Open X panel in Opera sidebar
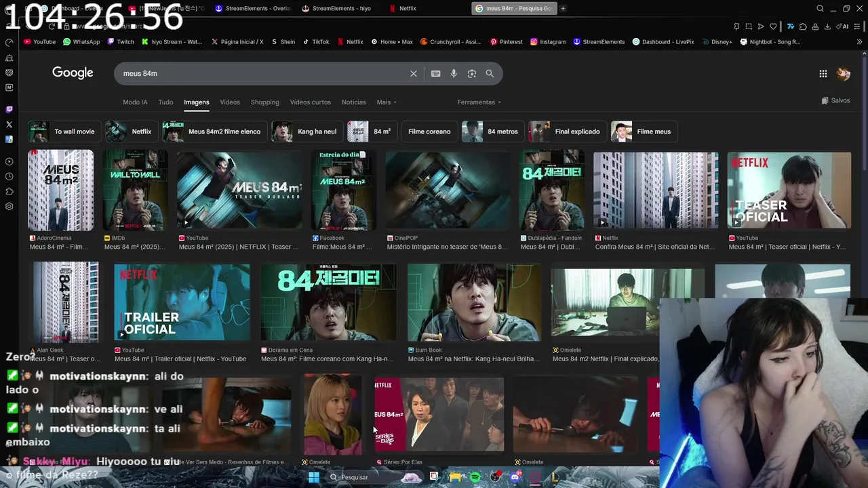868x488 pixels. point(9,125)
